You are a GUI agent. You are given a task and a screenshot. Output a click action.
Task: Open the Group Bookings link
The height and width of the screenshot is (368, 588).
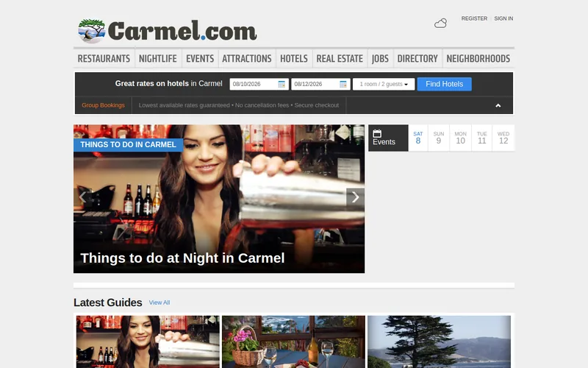[x=103, y=105]
